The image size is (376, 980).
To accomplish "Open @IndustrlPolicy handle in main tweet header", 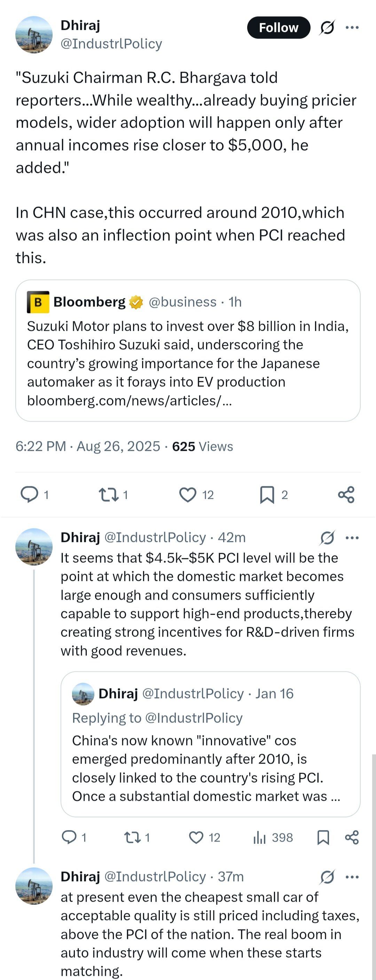I will click(x=111, y=44).
